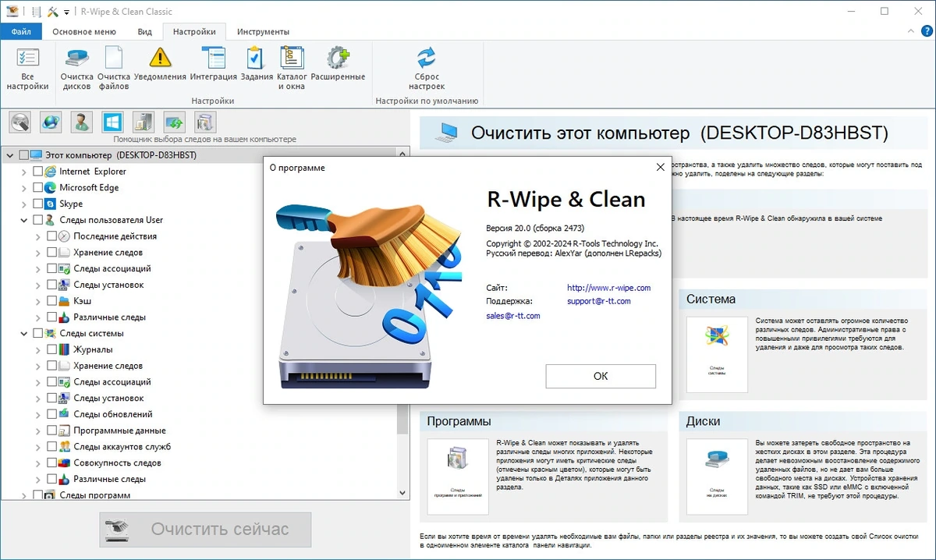Click the Windows system traces helper icon
936x560 pixels.
(112, 122)
